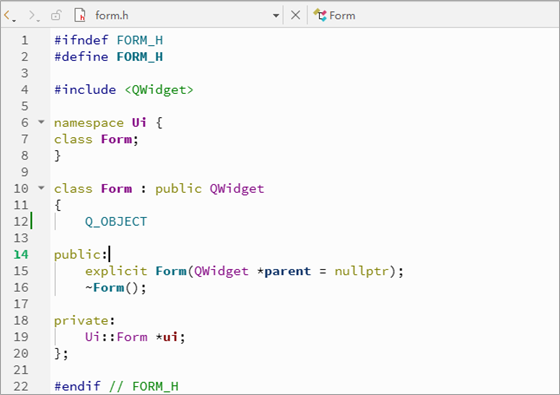Click QWidget base class on line 10
The width and height of the screenshot is (560, 395).
pos(237,189)
